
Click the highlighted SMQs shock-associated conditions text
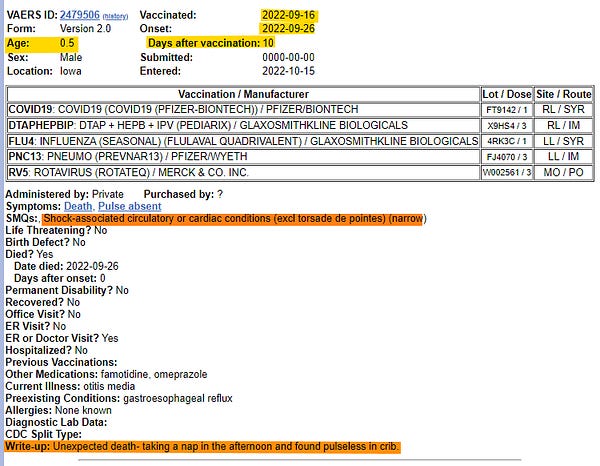tap(233, 218)
